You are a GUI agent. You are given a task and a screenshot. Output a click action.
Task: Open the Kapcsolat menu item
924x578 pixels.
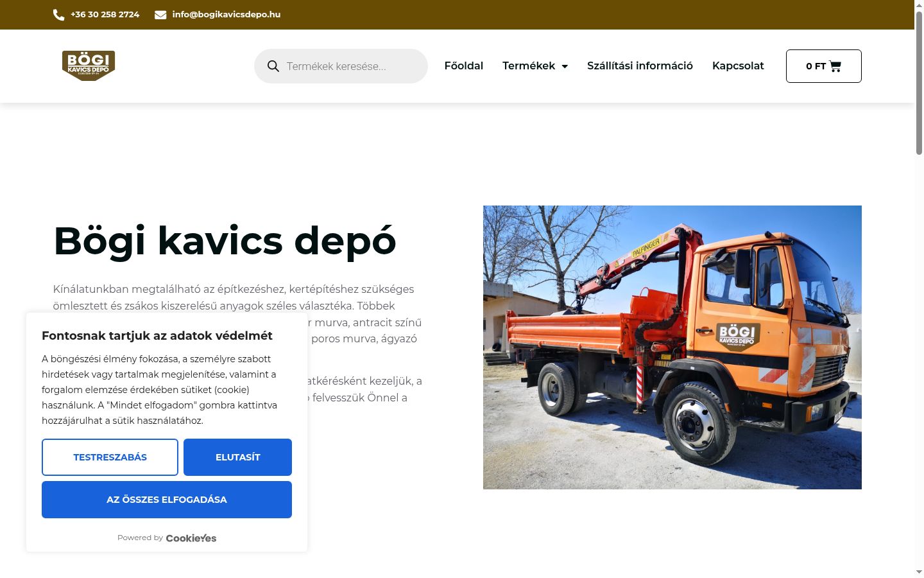[x=738, y=66]
